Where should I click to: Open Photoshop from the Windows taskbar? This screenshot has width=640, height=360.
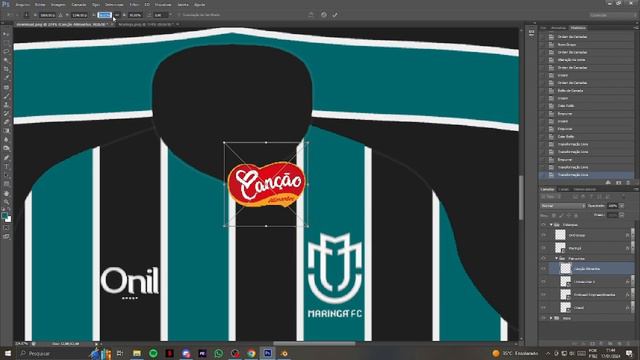coord(267,353)
